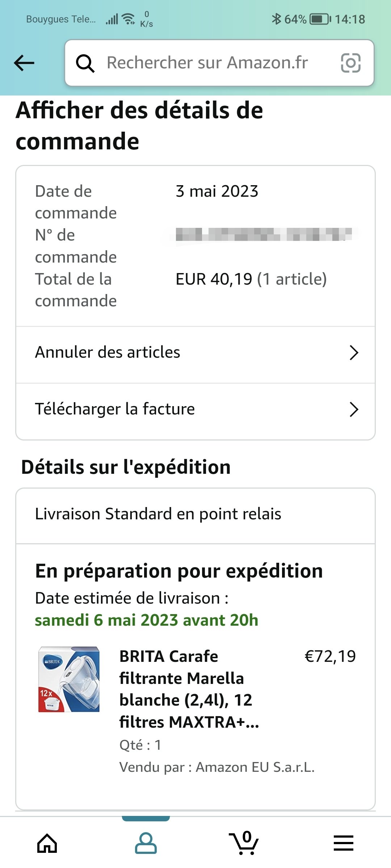Expand the Annuler des articles chevron
The image size is (391, 868).
click(354, 353)
